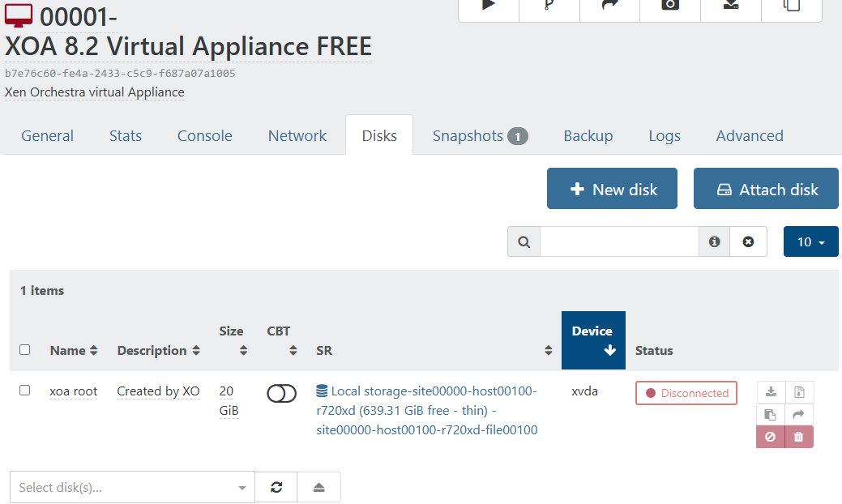The image size is (842, 504).
Task: Tick the select-all checkbox in table header
Action: click(x=24, y=350)
